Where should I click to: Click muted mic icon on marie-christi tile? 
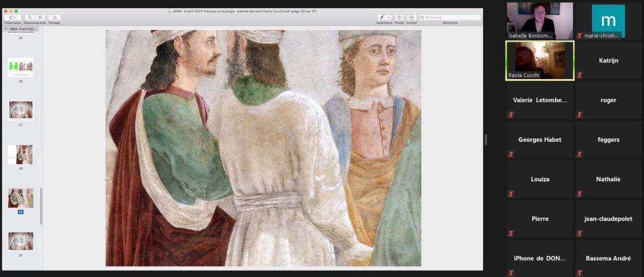580,35
